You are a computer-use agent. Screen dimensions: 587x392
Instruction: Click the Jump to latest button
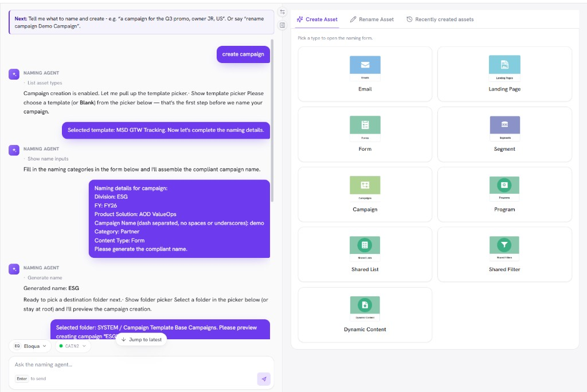(142, 340)
